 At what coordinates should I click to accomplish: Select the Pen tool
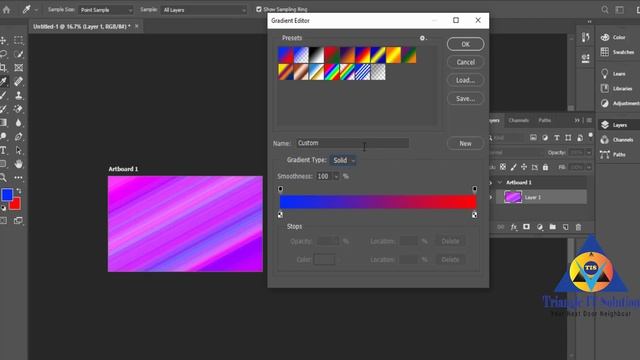pyautogui.click(x=18, y=137)
